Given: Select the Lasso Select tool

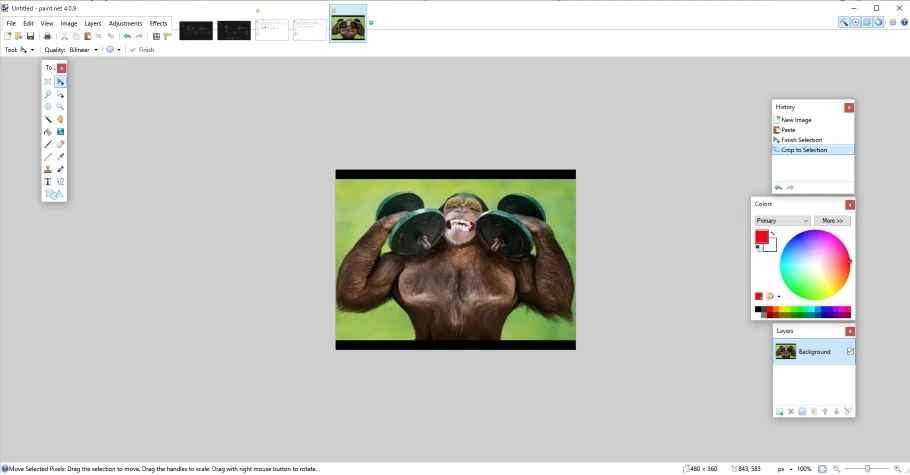Looking at the screenshot, I should click(48, 94).
